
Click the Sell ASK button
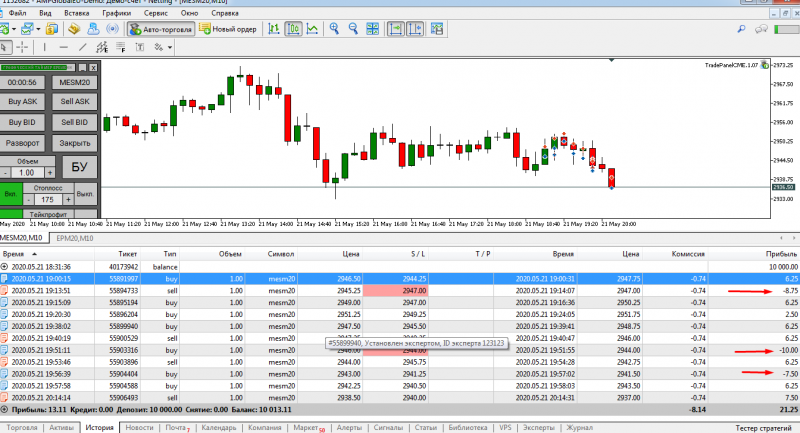(x=74, y=101)
